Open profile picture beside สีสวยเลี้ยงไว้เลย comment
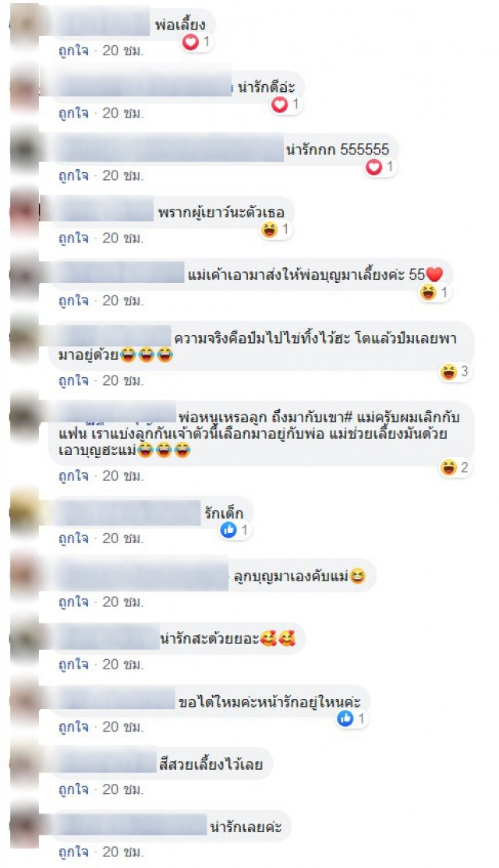The width and height of the screenshot is (499, 868). 25,764
